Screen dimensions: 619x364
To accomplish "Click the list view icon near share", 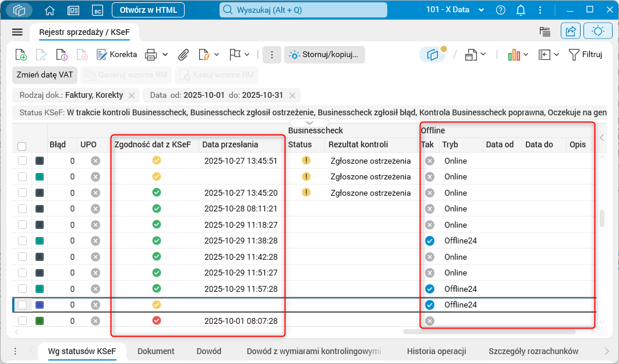I will click(545, 31).
